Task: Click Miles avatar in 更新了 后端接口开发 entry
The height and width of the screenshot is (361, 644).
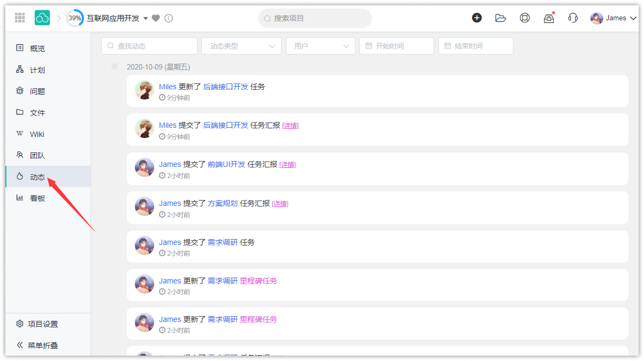Action: (x=145, y=90)
